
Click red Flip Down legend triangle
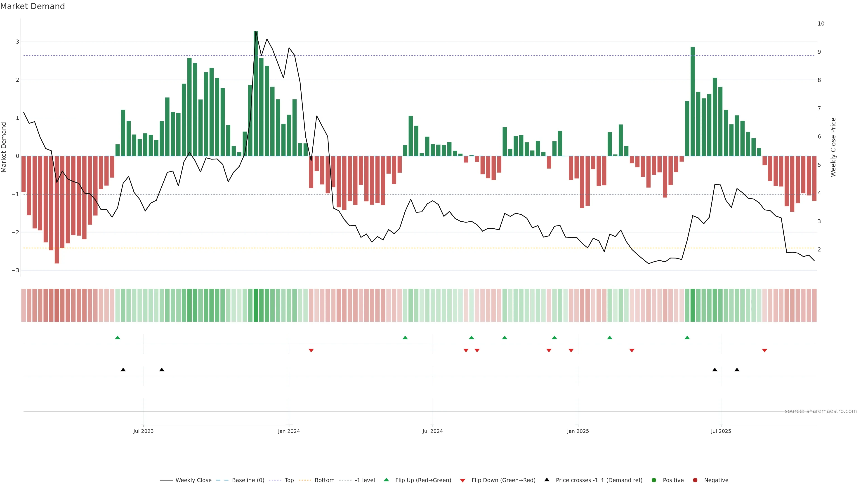463,480
